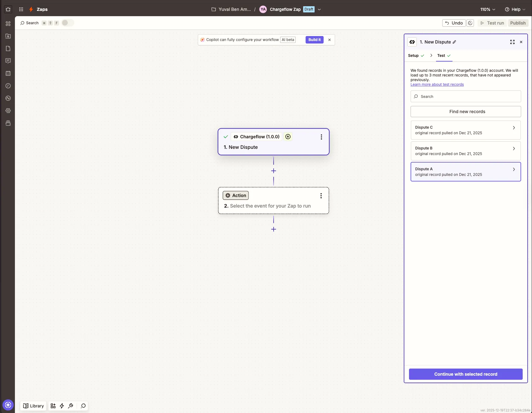The image size is (532, 413).
Task: Open the calendar icon in left sidebar
Action: click(x=8, y=73)
